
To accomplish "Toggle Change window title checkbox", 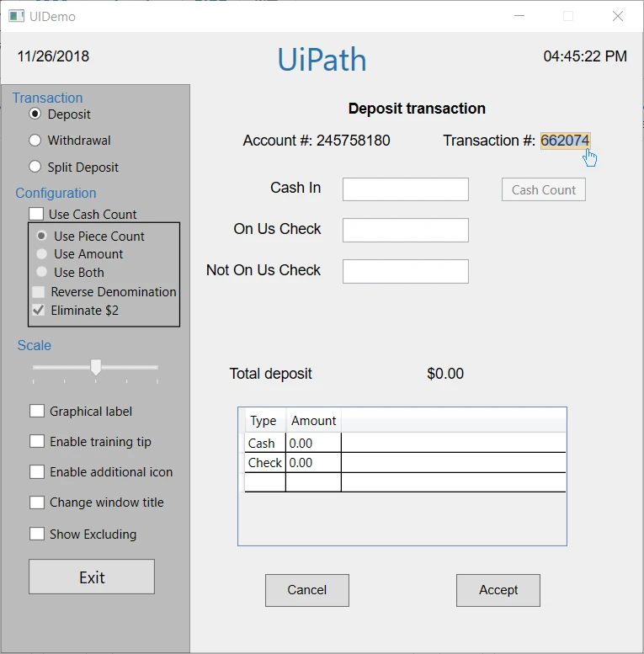I will [x=37, y=502].
